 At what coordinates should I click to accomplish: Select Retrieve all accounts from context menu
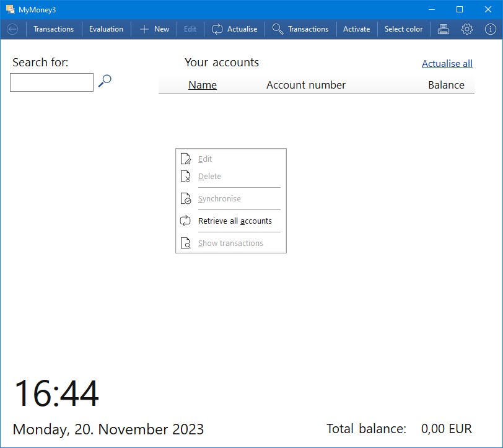pos(235,221)
